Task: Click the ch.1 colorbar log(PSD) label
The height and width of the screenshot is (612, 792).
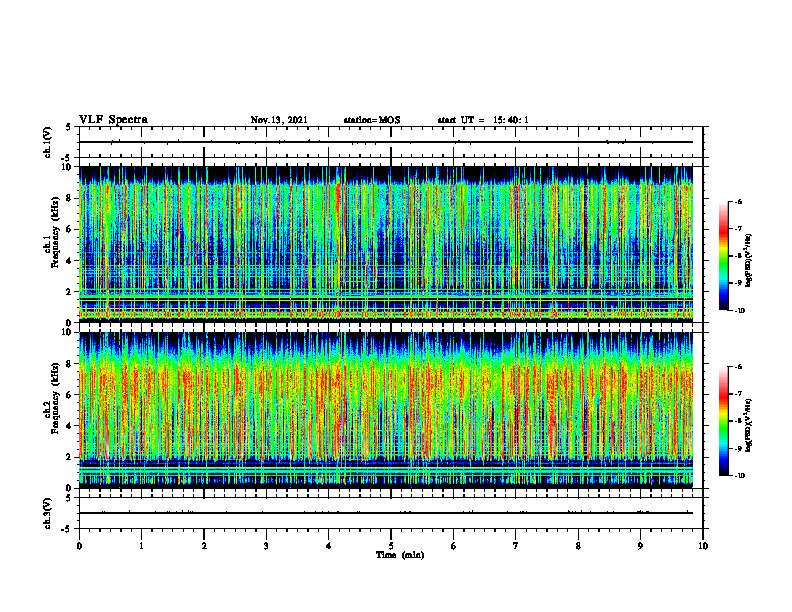Action: point(749,260)
